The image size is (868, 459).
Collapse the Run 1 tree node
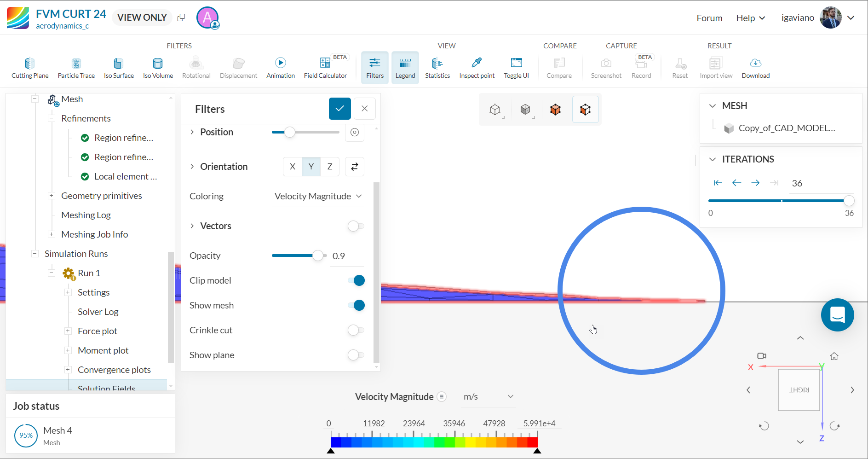[52, 273]
